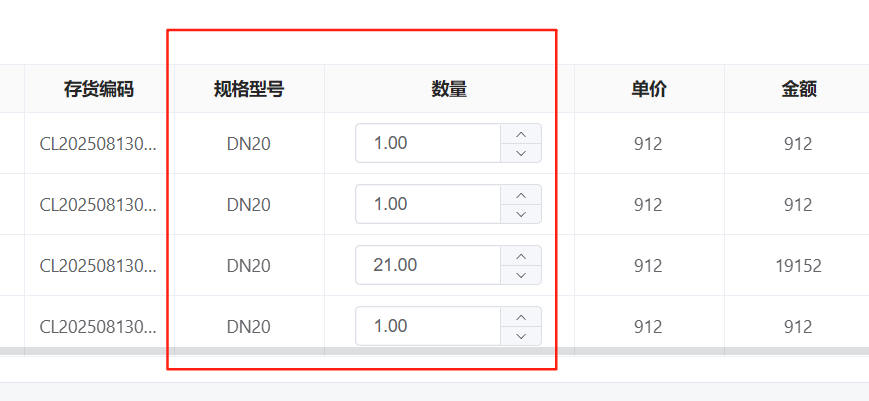The width and height of the screenshot is (869, 401).
Task: Click the 存货编码 column header
Action: tap(98, 89)
